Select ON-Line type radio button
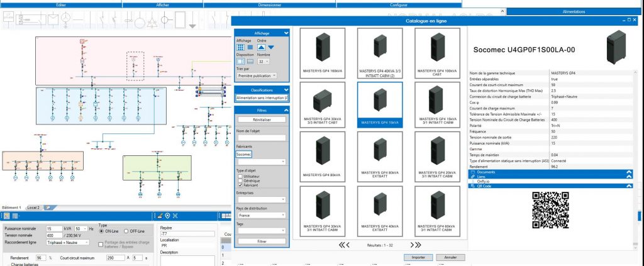The width and height of the screenshot is (644, 266). click(101, 231)
